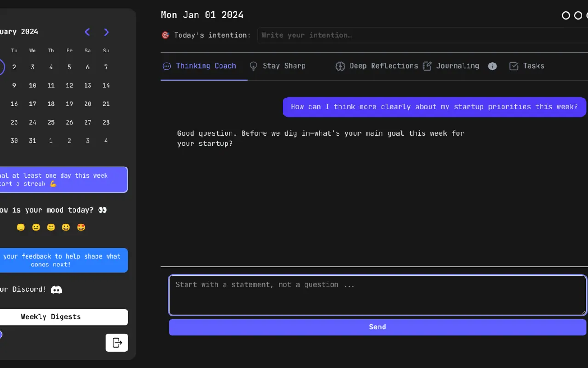The height and width of the screenshot is (368, 588).
Task: Click the target icon beside Today's intention
Action: point(165,35)
